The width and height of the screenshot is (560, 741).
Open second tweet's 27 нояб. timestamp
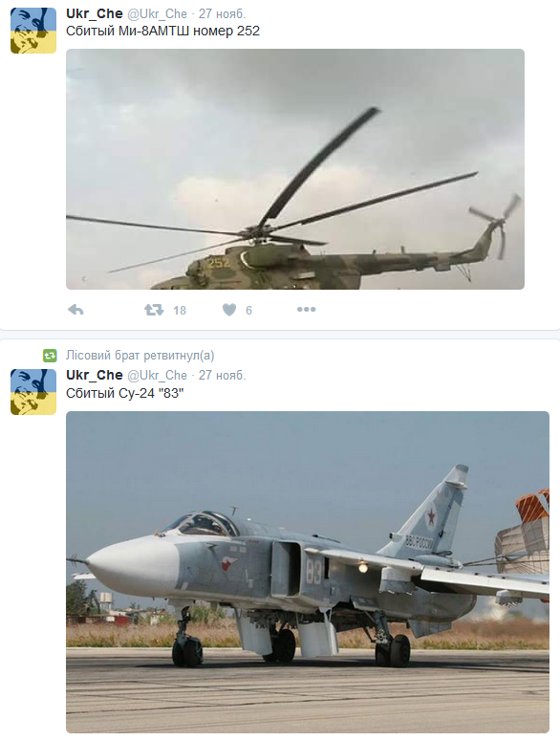point(222,375)
